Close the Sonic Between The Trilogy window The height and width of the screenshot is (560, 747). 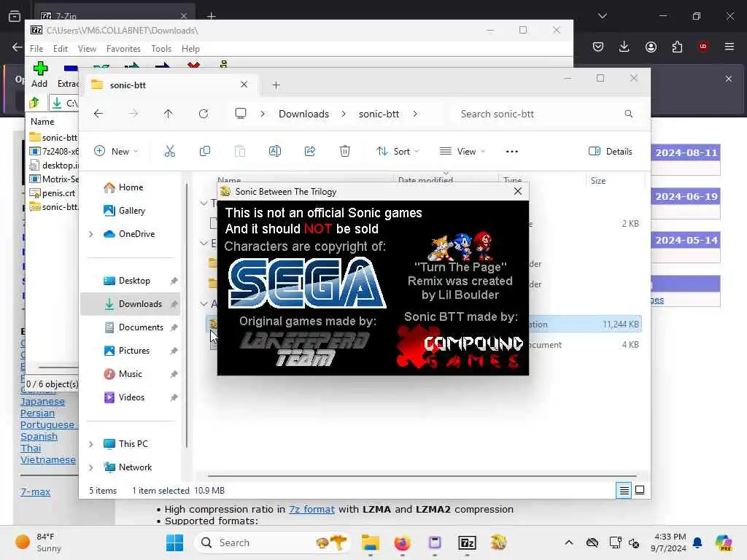(518, 192)
